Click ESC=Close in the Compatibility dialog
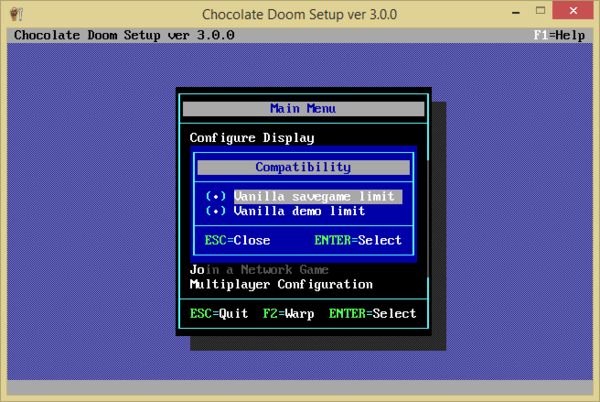Image resolution: width=600 pixels, height=402 pixels. (237, 240)
